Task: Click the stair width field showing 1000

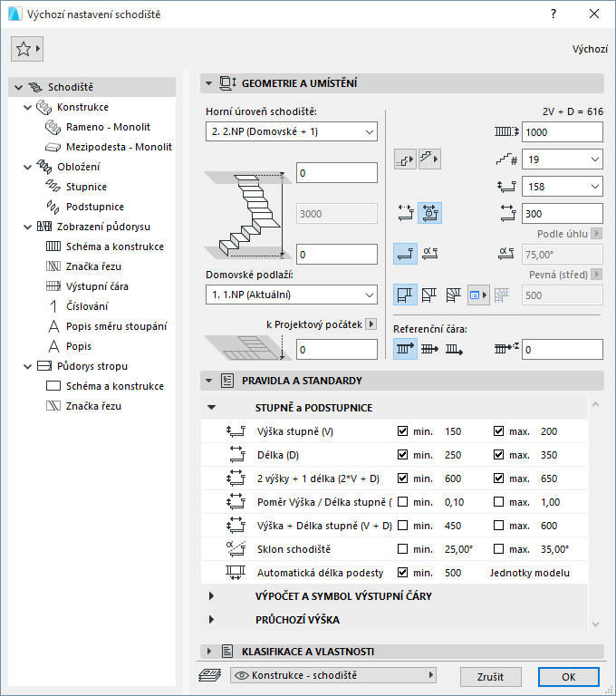Action: [x=563, y=131]
